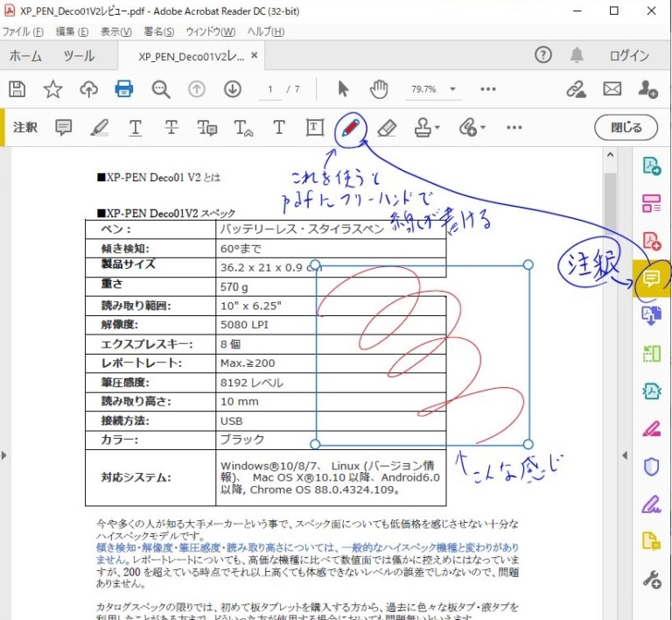Open the Comment tool in right pane
The image size is (672, 620).
tap(651, 278)
